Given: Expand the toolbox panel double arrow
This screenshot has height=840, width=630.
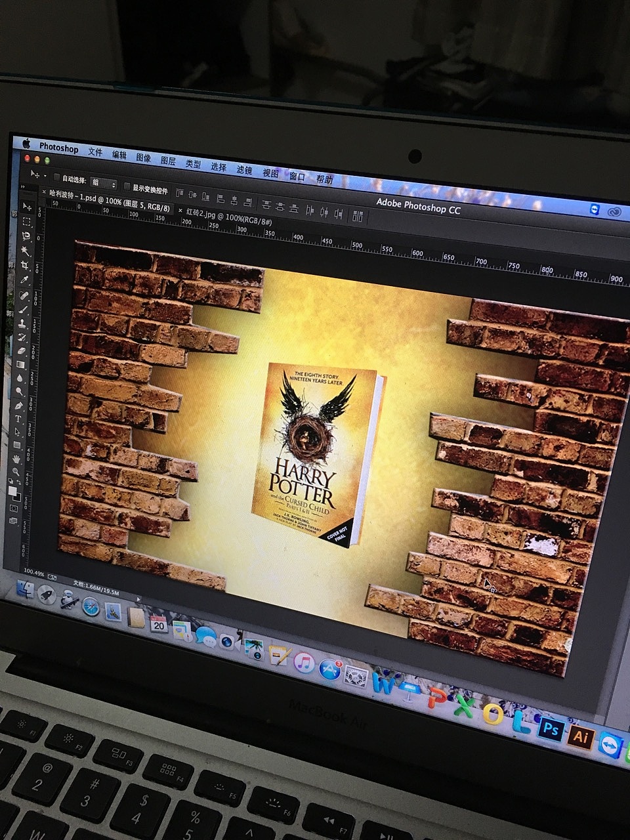Looking at the screenshot, I should click(x=24, y=187).
